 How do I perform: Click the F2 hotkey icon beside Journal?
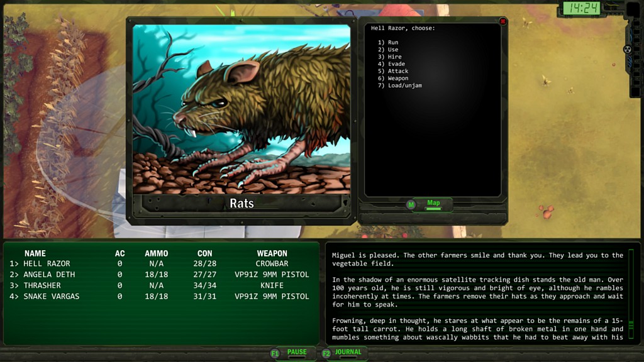pos(326,354)
